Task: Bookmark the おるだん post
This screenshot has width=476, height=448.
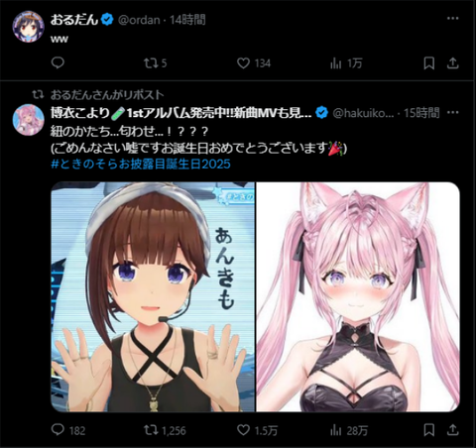Action: (x=428, y=62)
